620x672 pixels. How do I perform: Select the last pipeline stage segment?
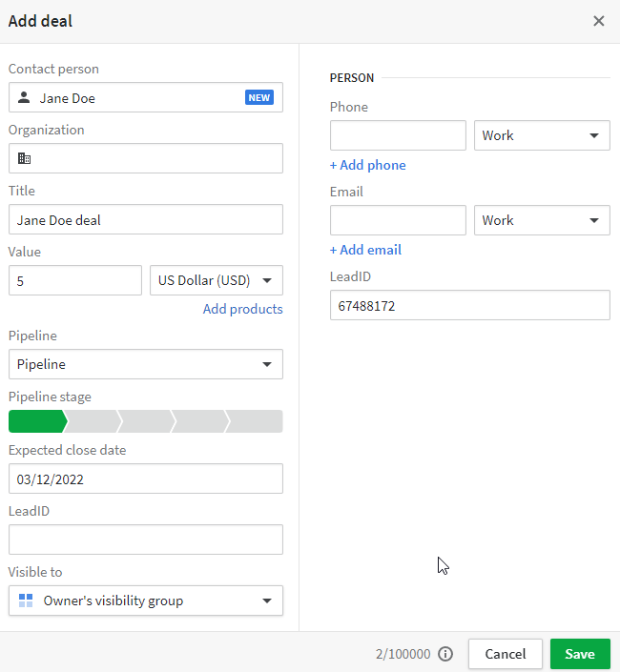(256, 421)
